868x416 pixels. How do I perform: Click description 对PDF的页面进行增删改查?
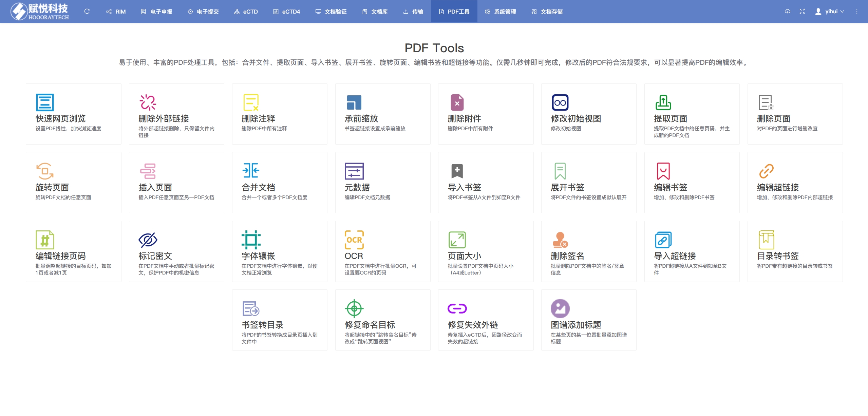click(787, 129)
